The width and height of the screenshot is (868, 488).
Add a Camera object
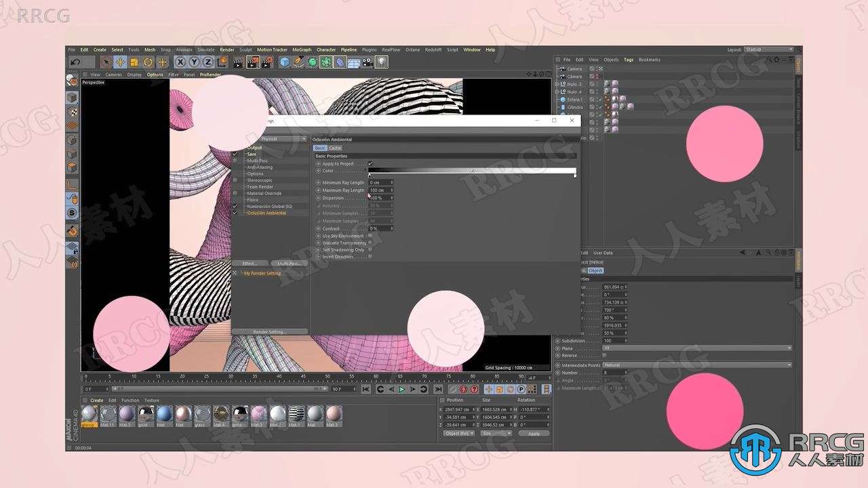[x=368, y=62]
